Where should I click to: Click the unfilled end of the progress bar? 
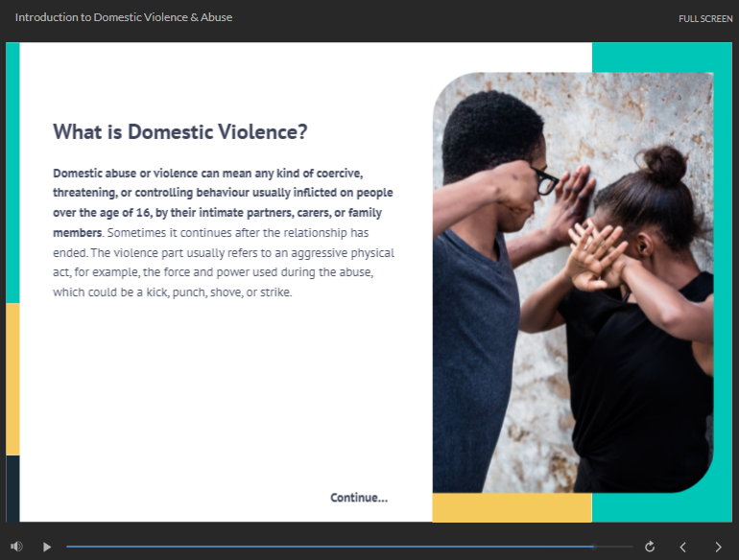[614, 547]
